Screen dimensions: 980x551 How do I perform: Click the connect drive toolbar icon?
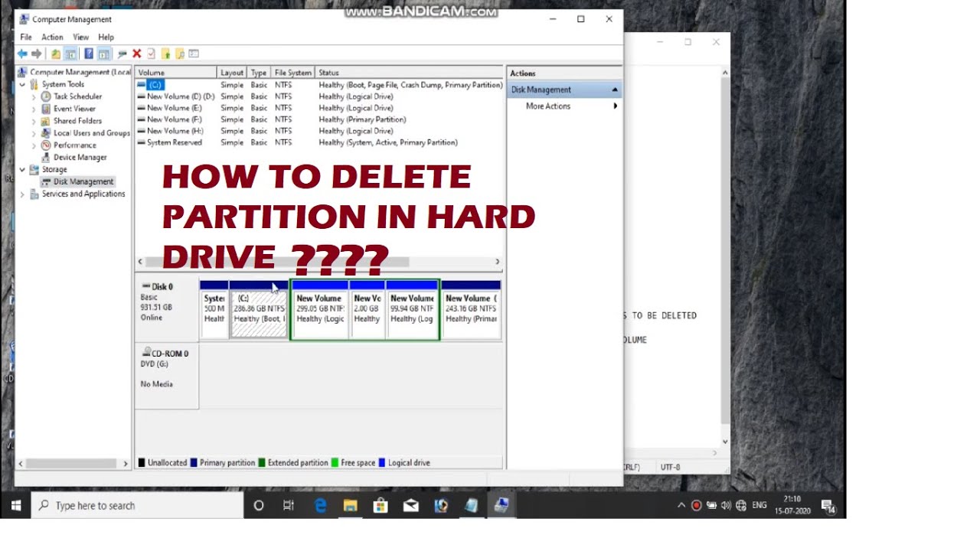(122, 54)
